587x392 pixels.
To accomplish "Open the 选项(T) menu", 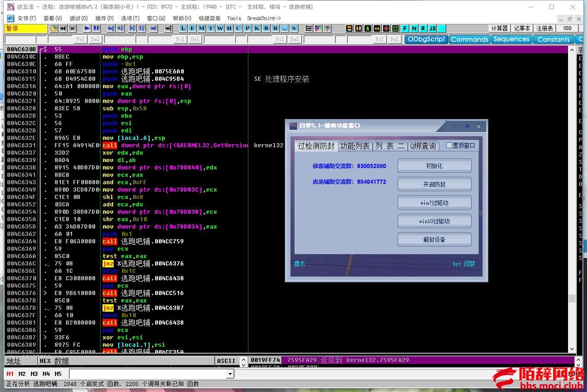I will tap(130, 18).
